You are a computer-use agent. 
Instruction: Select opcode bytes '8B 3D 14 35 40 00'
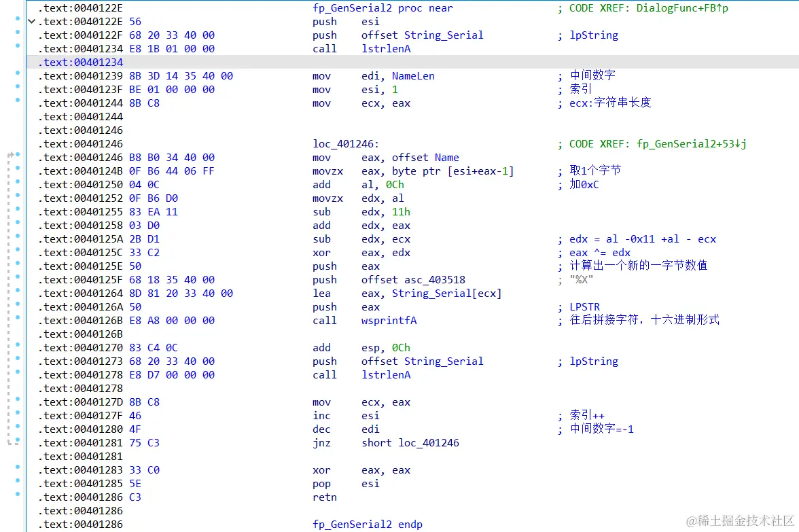[181, 76]
